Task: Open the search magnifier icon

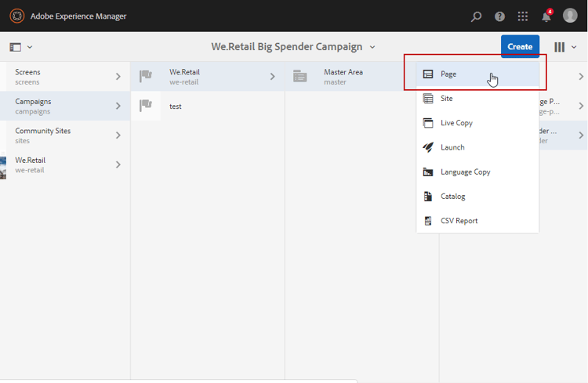Action: [476, 16]
